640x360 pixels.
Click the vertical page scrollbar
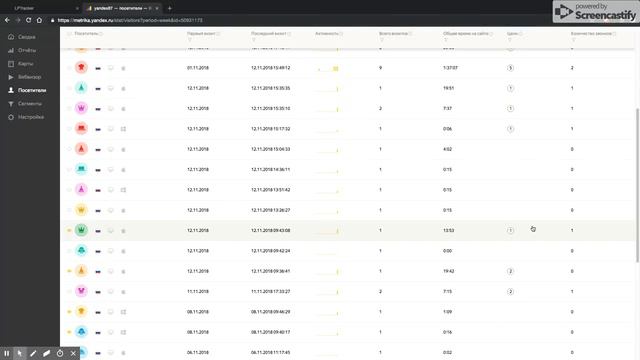[638, 185]
